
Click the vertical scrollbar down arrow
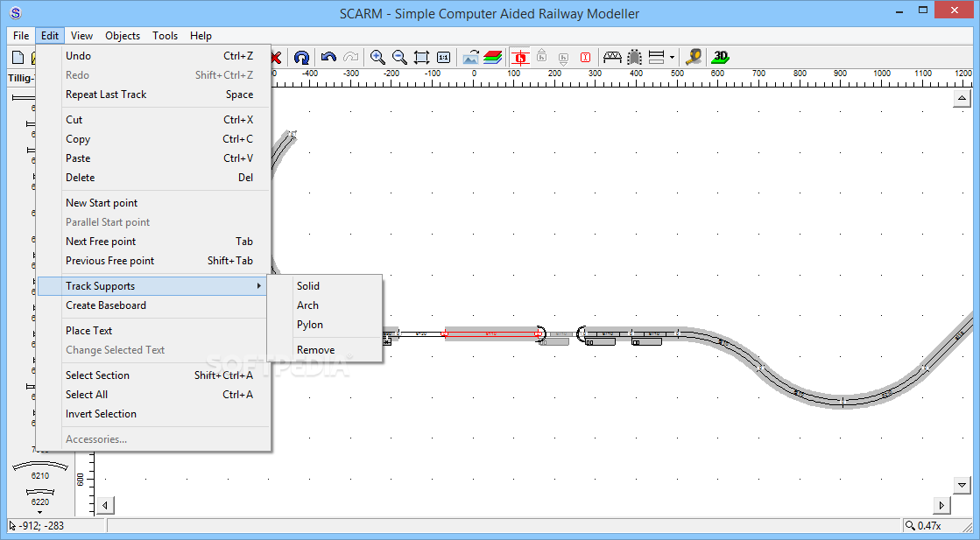(x=962, y=485)
